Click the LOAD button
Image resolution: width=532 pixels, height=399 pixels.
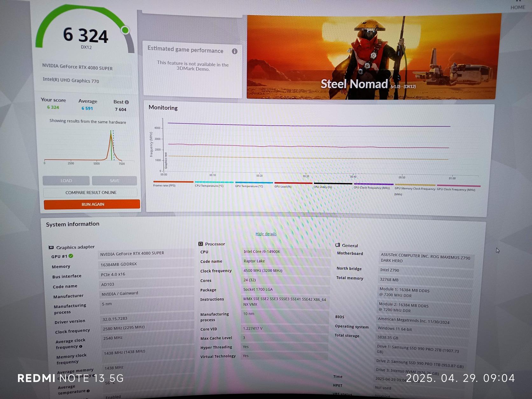coord(66,181)
